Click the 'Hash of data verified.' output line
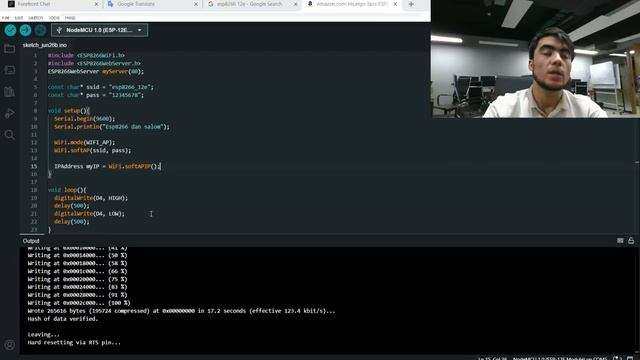 click(x=63, y=319)
